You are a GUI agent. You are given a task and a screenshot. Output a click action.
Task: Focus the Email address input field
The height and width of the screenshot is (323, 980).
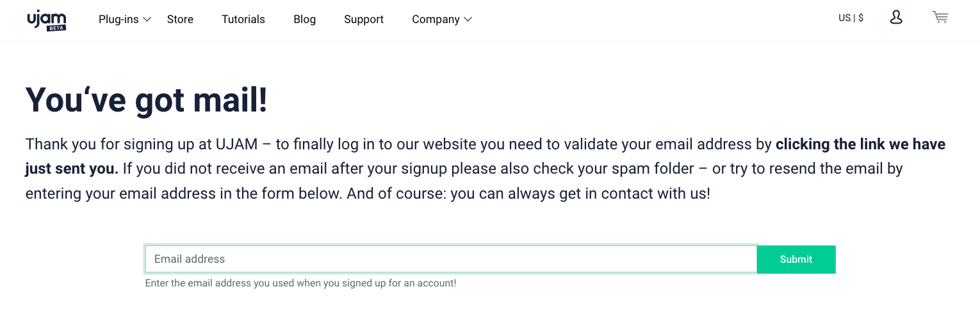451,260
